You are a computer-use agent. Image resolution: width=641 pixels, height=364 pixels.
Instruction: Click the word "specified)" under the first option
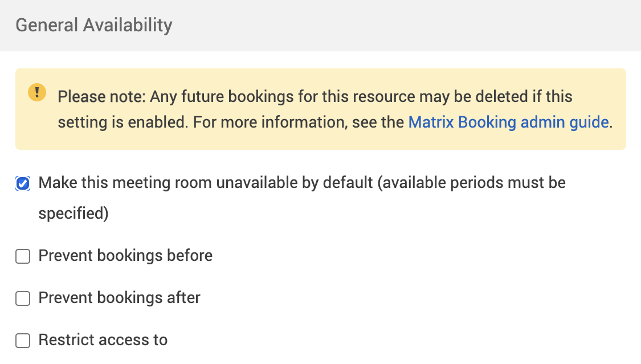(73, 214)
